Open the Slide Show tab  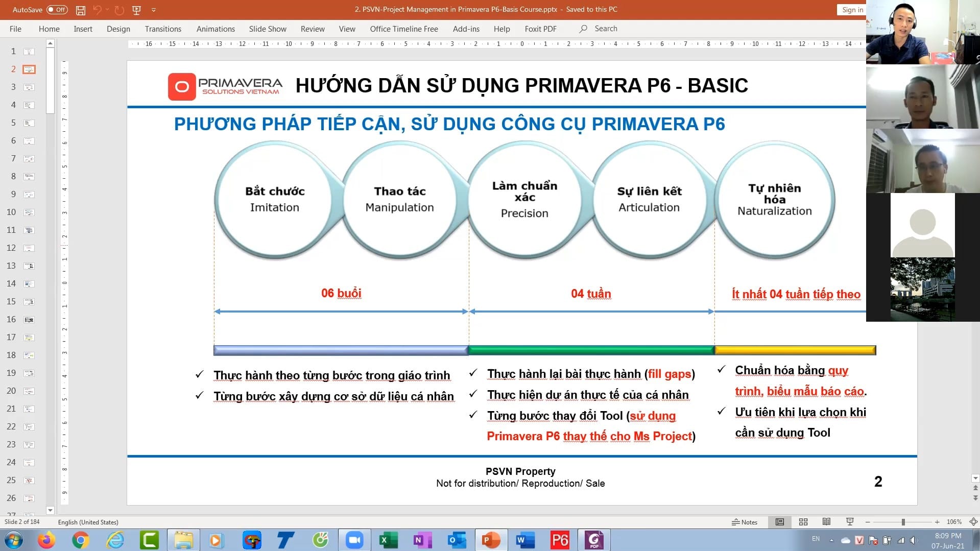pyautogui.click(x=268, y=29)
